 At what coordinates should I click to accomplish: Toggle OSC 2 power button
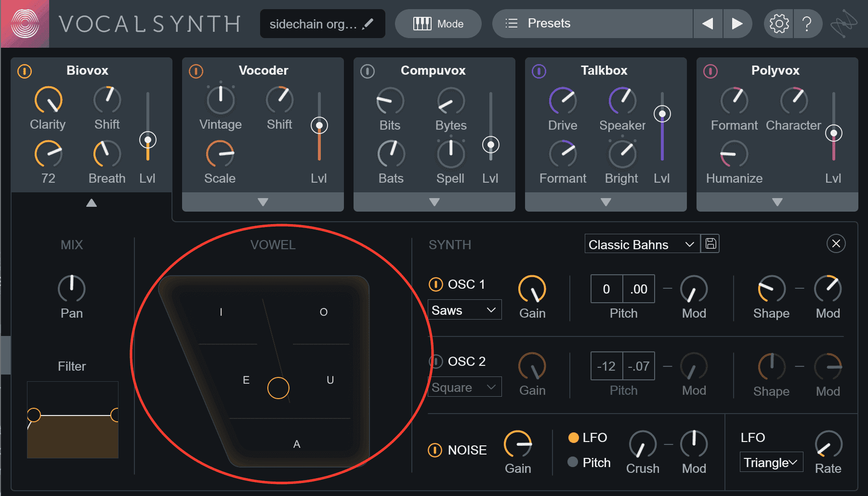coord(435,362)
